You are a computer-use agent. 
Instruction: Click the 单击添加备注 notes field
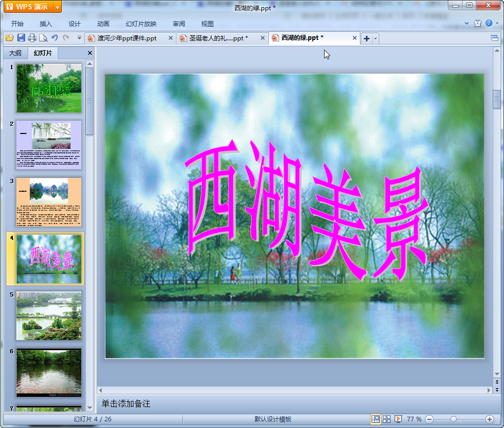[x=295, y=404]
